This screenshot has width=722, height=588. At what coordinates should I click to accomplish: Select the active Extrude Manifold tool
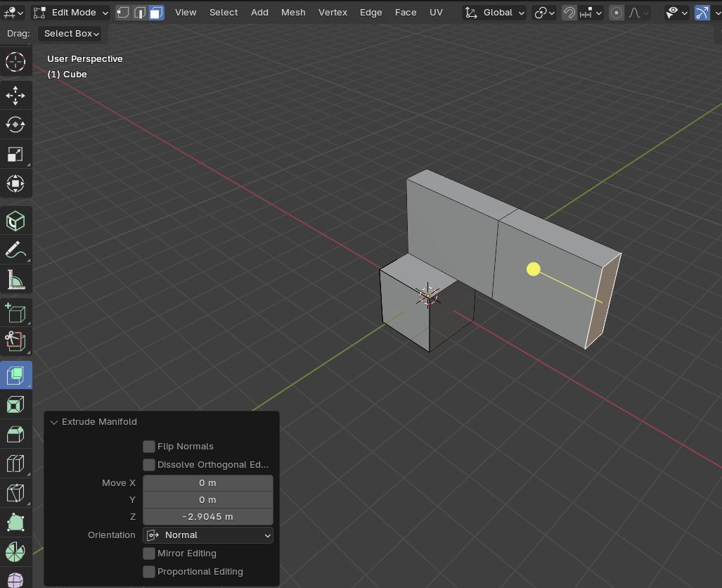point(15,375)
